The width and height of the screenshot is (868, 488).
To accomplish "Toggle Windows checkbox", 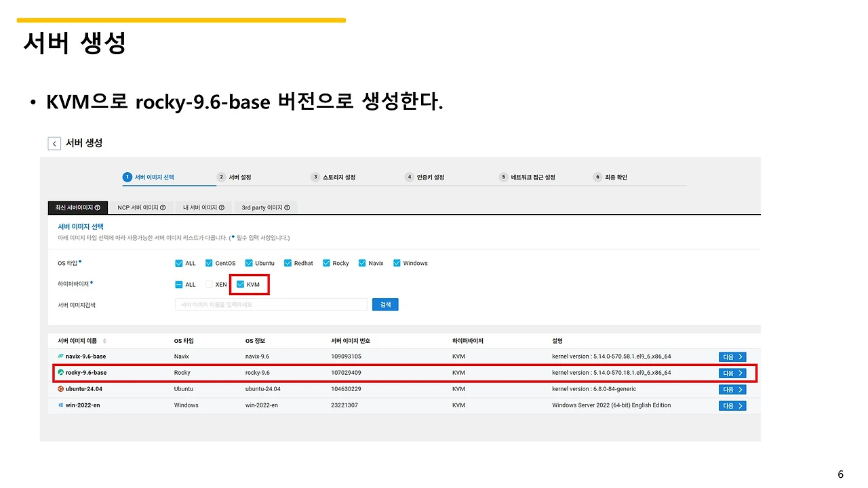I will pos(397,263).
